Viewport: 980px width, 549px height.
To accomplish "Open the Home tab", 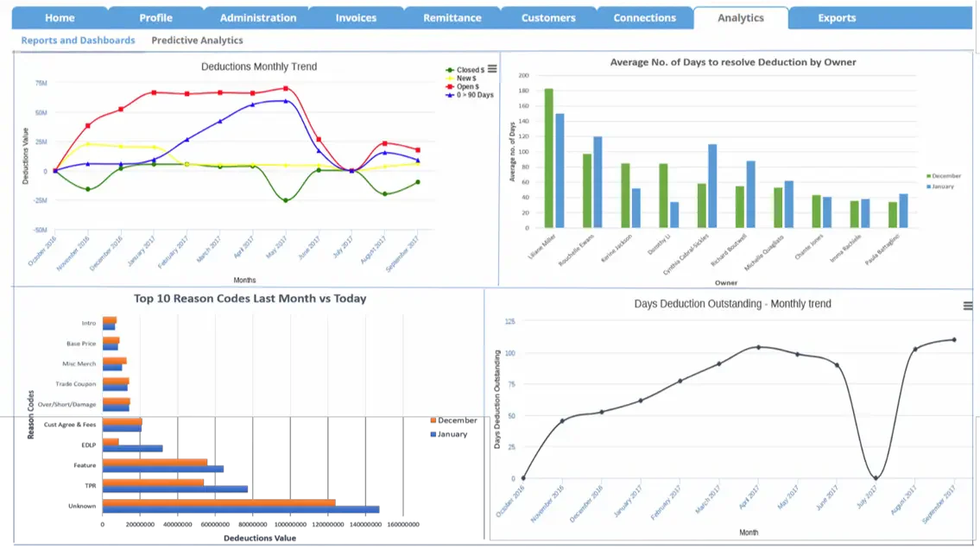I will [60, 18].
